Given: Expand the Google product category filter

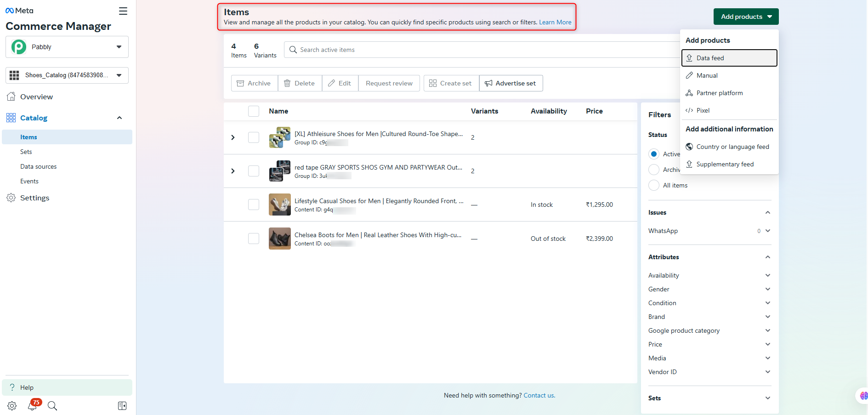Looking at the screenshot, I should (x=767, y=330).
